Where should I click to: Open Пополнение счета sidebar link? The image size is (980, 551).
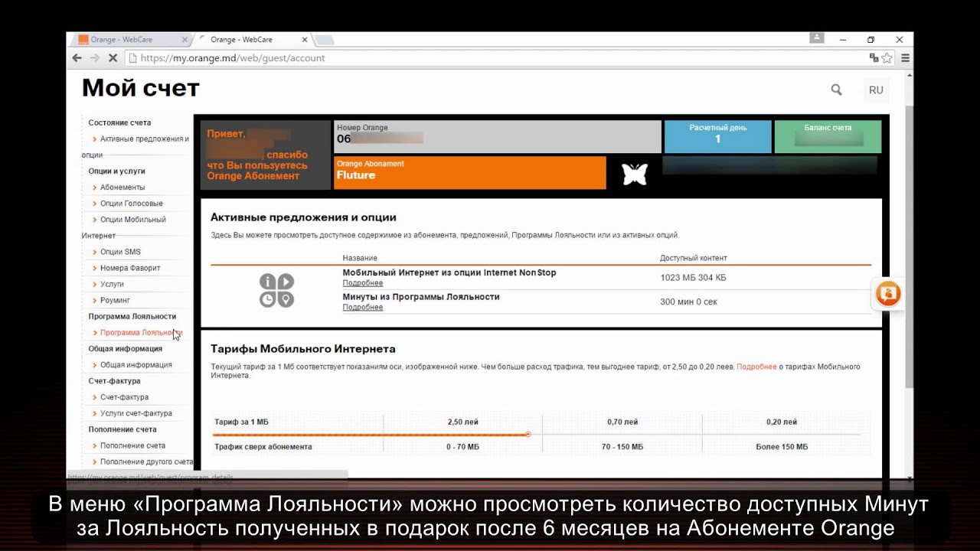(x=132, y=445)
